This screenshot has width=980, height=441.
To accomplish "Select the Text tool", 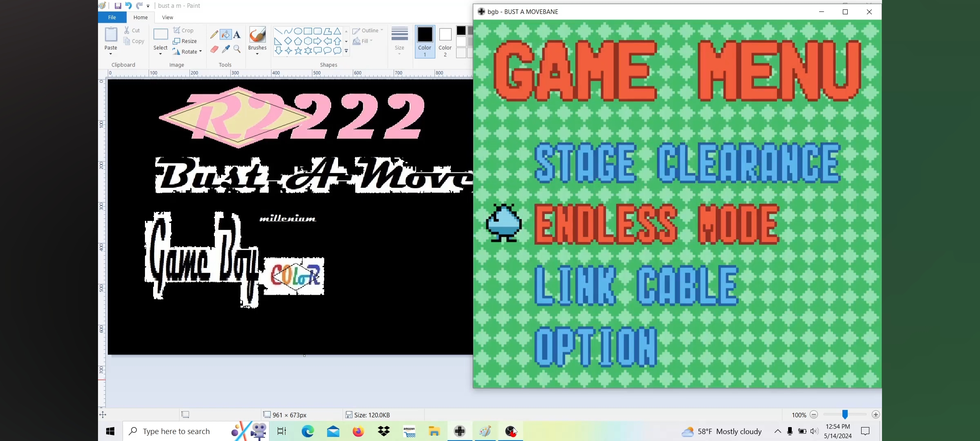I will 237,35.
